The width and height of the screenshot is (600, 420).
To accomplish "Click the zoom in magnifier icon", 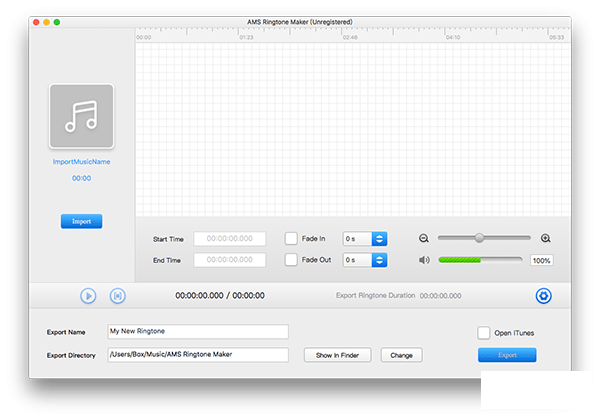I will pyautogui.click(x=546, y=238).
